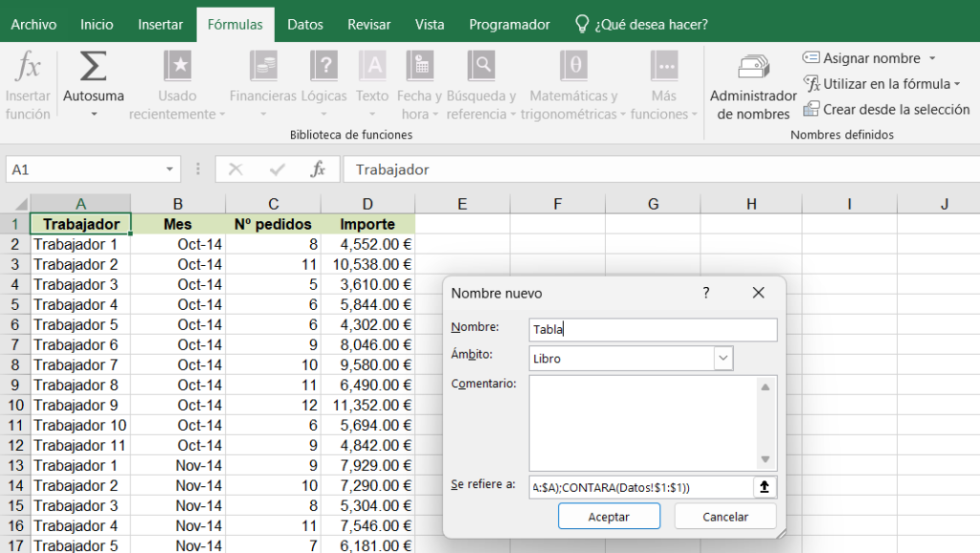Open the Autosuma dropdown arrow

pos(94,115)
